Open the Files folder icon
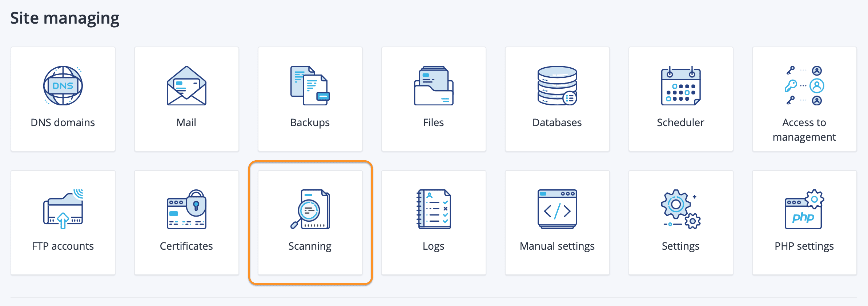The width and height of the screenshot is (868, 306). coord(434,86)
